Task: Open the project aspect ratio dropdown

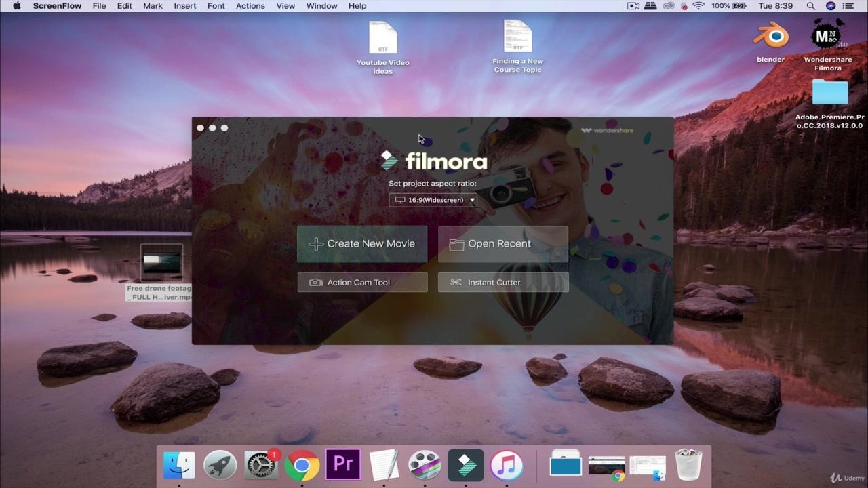Action: tap(433, 200)
